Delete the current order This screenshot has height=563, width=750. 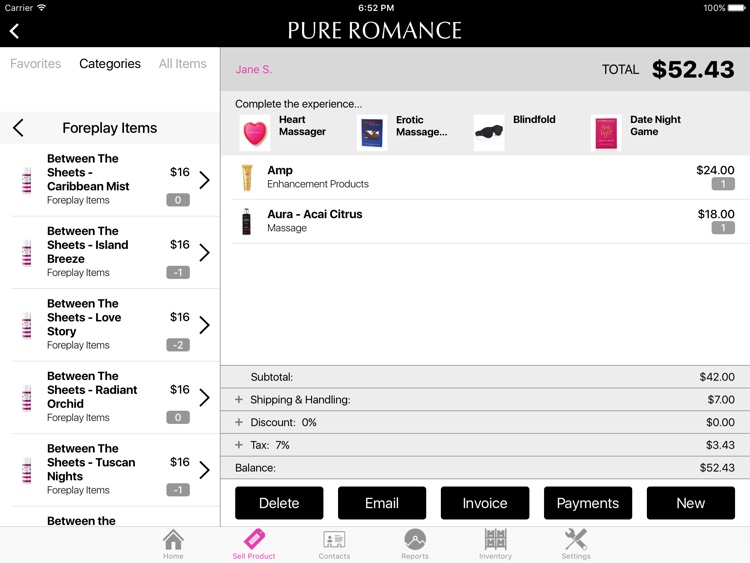(279, 503)
